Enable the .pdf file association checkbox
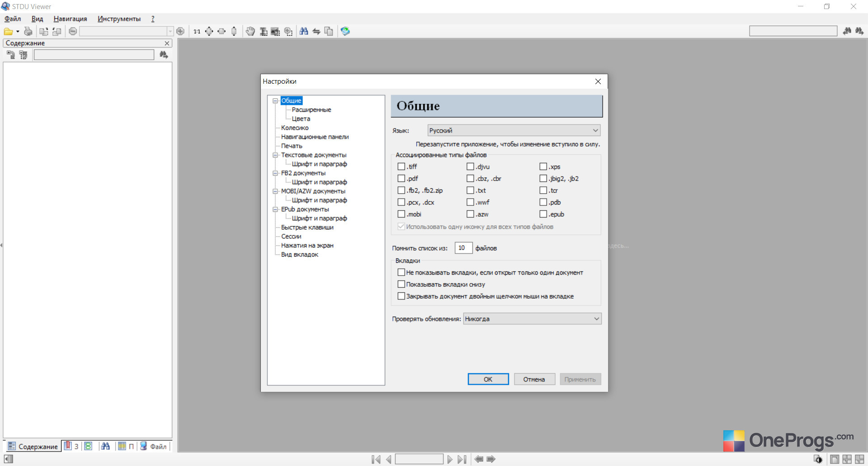 401,178
